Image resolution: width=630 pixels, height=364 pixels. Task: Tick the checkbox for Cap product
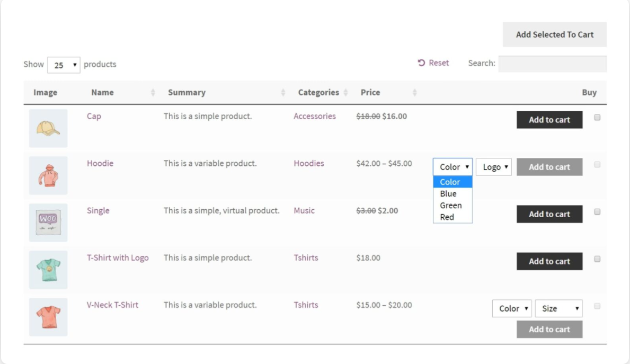[x=597, y=118]
